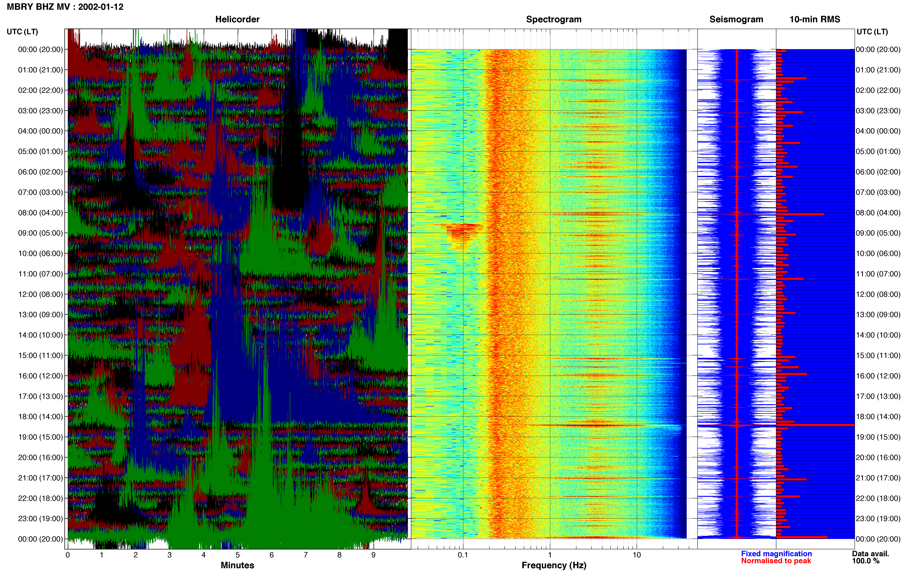Click minute tick 9 on helicorder axis
The image size is (924, 578).
pos(373,555)
